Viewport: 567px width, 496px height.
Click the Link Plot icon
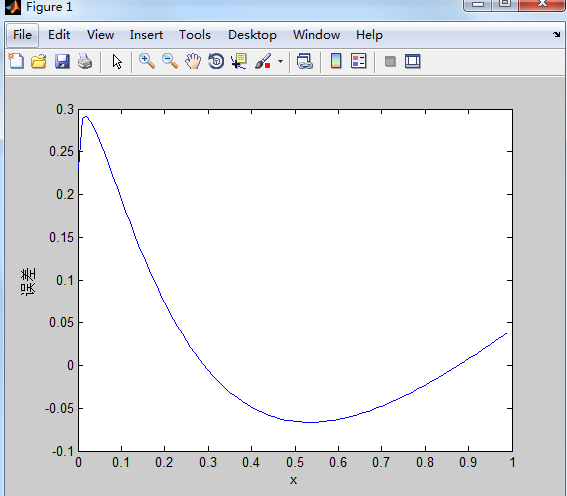pos(304,61)
